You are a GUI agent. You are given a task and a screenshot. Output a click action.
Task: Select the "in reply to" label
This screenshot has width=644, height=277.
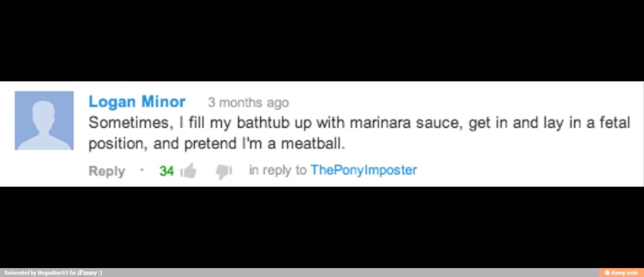click(x=277, y=170)
